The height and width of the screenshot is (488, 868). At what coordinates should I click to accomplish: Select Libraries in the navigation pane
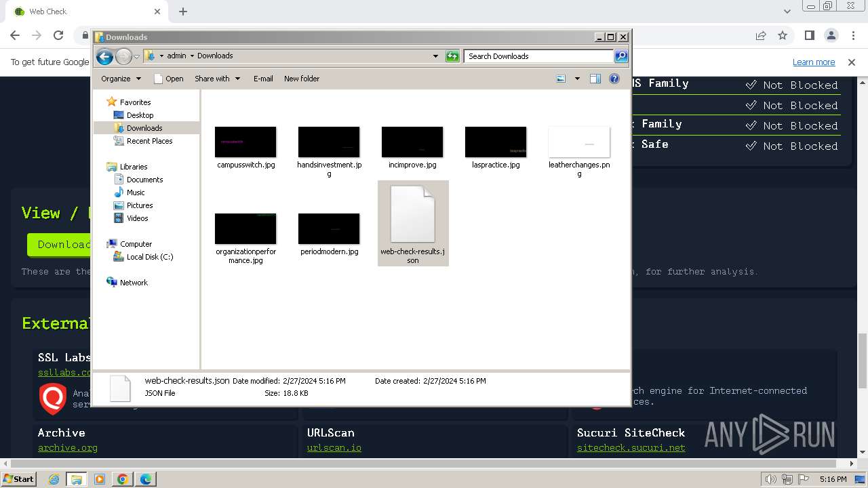[x=134, y=167]
